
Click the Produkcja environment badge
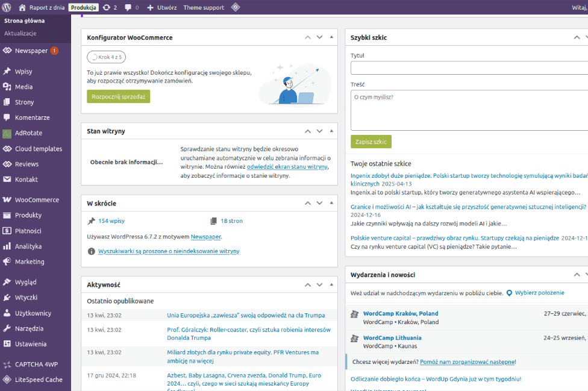pos(84,7)
